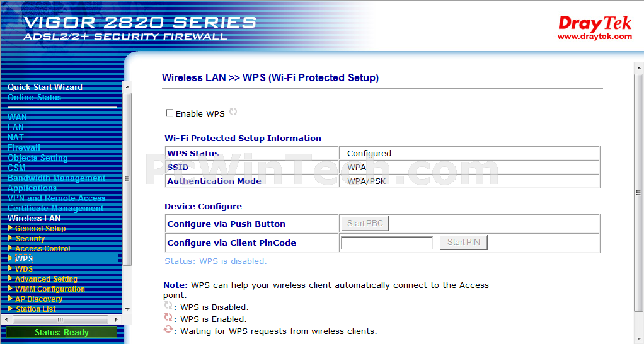The width and height of the screenshot is (644, 344).
Task: Click the arrow icon beside General Setup
Action: (10, 228)
